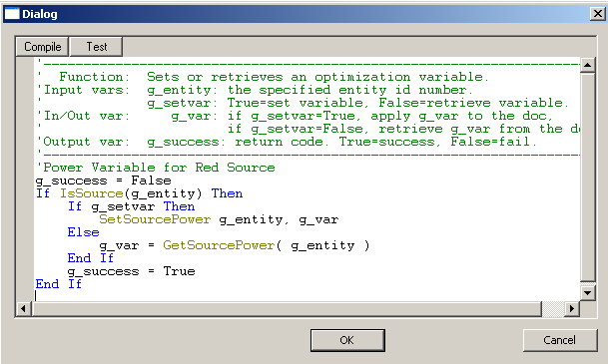The image size is (608, 364).
Task: Click the vertical scrollbar up arrow
Action: click(x=587, y=65)
